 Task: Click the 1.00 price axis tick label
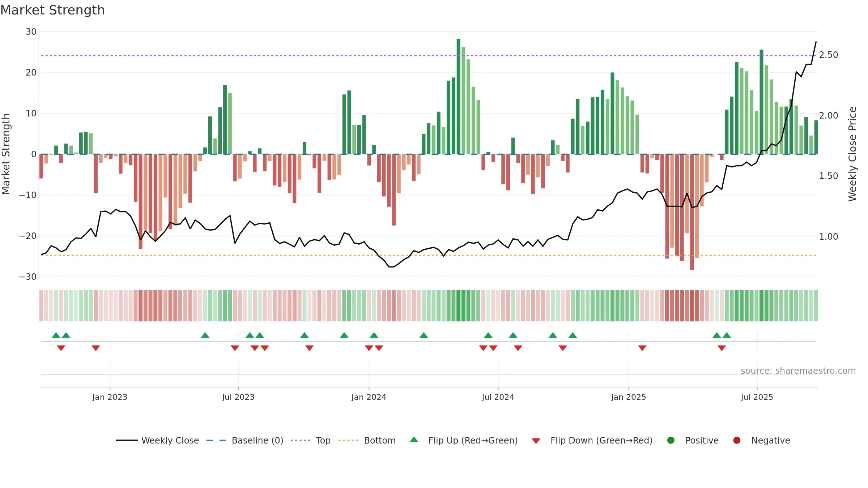[829, 236]
